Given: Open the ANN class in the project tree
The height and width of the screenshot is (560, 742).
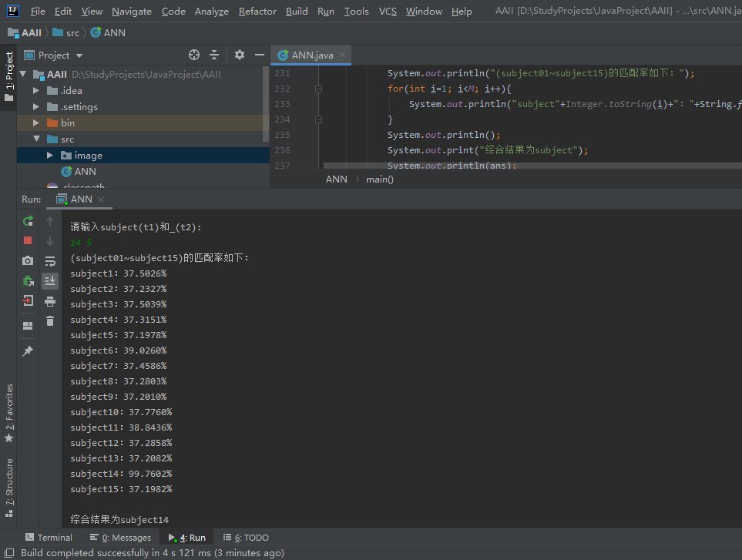Looking at the screenshot, I should (86, 171).
